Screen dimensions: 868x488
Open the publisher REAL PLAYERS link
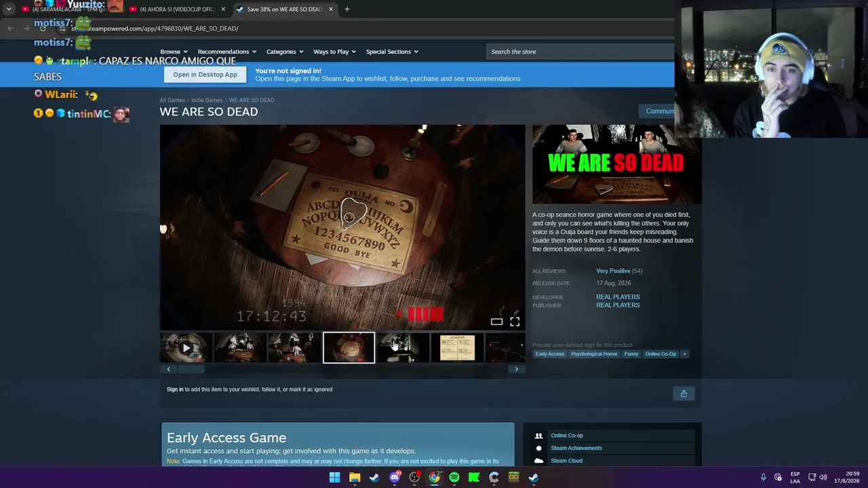click(618, 305)
